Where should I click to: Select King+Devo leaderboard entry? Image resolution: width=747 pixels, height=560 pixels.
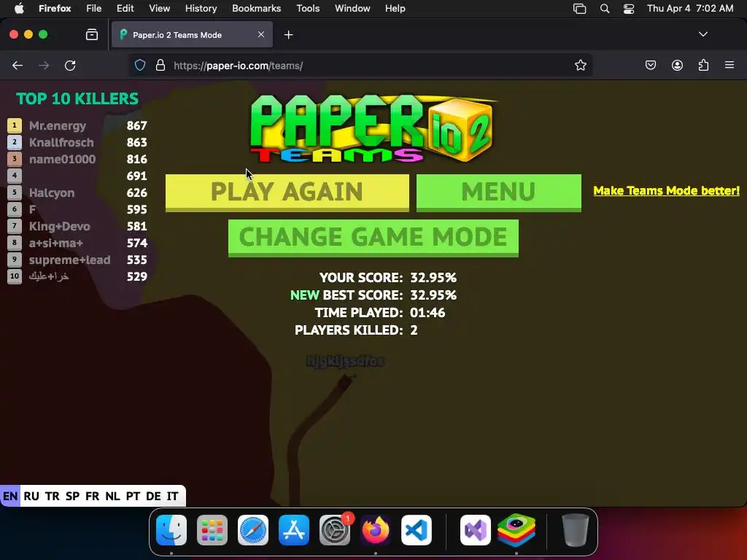77,226
